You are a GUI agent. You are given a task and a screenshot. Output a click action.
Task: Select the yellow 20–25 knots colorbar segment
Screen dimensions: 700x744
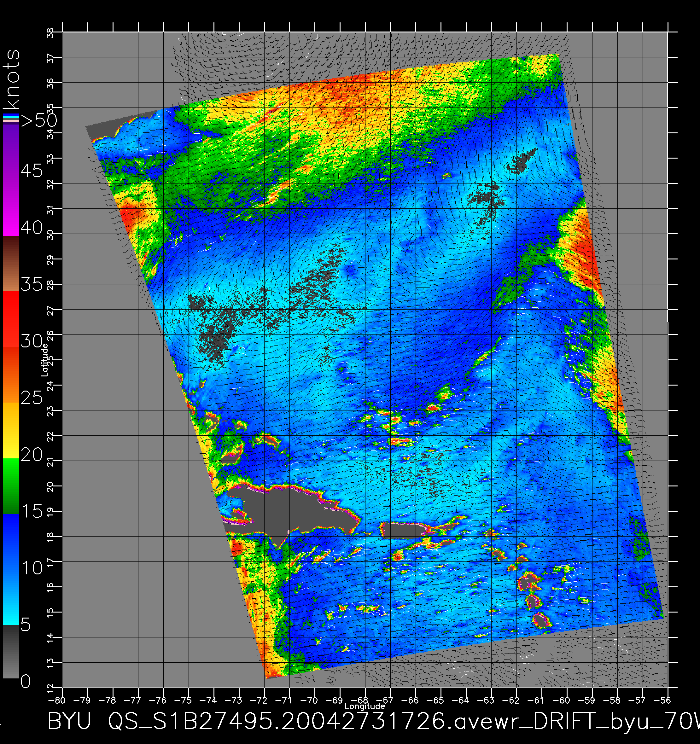point(11,430)
